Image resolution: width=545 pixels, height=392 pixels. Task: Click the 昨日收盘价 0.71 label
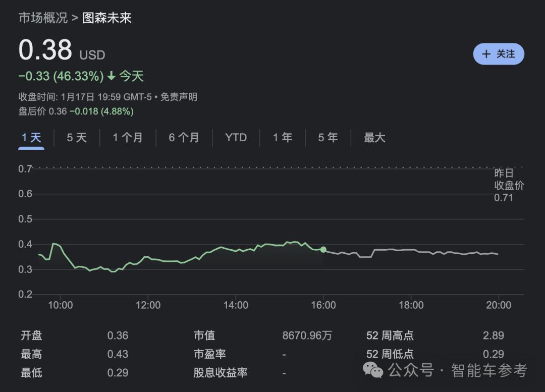[509, 185]
